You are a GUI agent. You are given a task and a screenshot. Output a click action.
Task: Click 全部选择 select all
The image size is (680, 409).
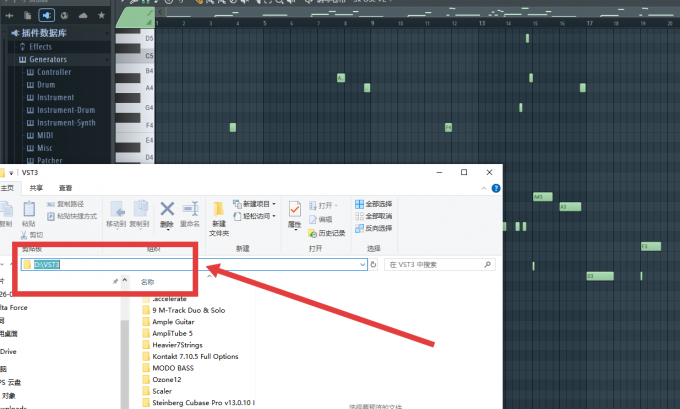tap(373, 204)
